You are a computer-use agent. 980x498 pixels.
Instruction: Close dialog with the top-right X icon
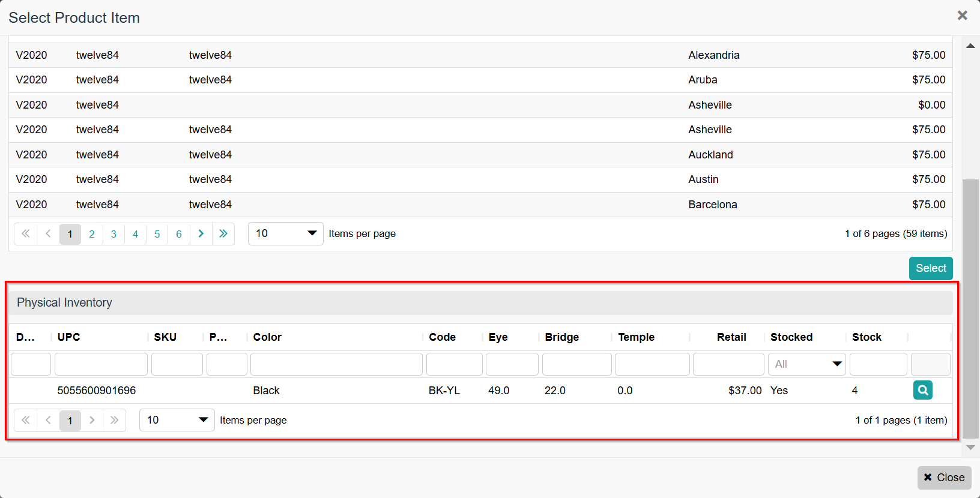coord(962,16)
